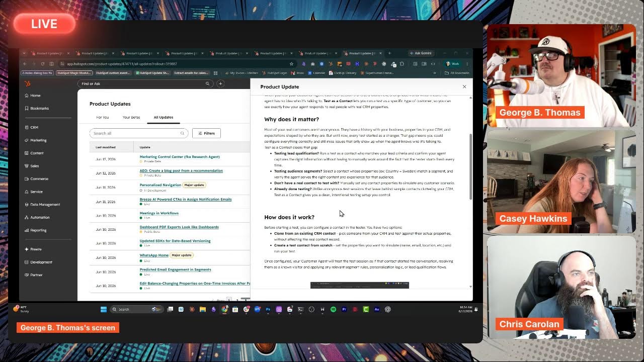
Task: Open Photoshop from the taskbar
Action: (268, 309)
